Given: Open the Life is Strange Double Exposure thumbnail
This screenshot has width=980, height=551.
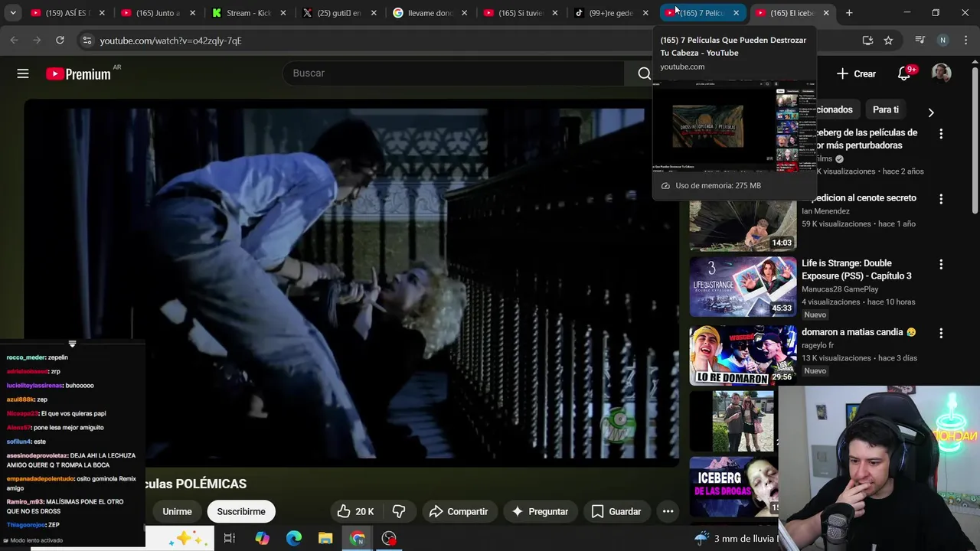Looking at the screenshot, I should [743, 287].
